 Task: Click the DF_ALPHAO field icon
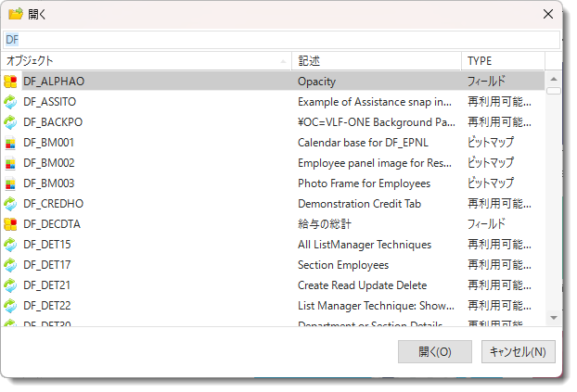tap(10, 82)
